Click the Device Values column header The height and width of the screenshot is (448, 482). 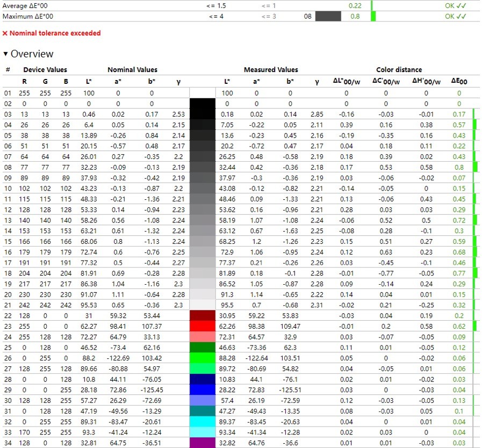[45, 70]
